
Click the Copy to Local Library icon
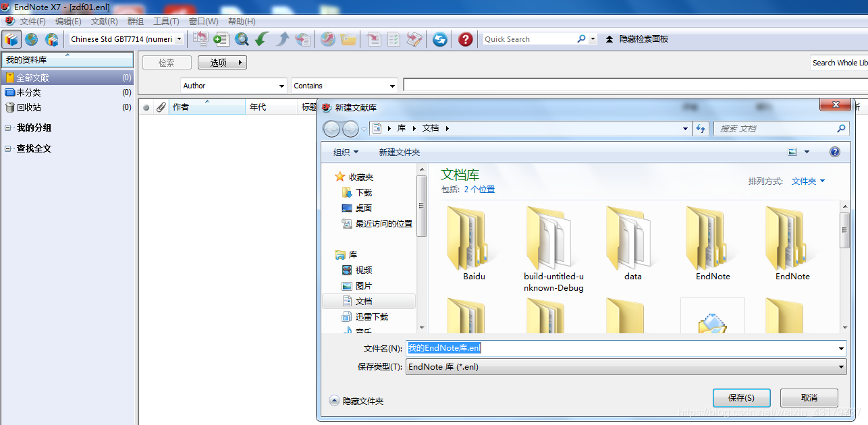200,39
